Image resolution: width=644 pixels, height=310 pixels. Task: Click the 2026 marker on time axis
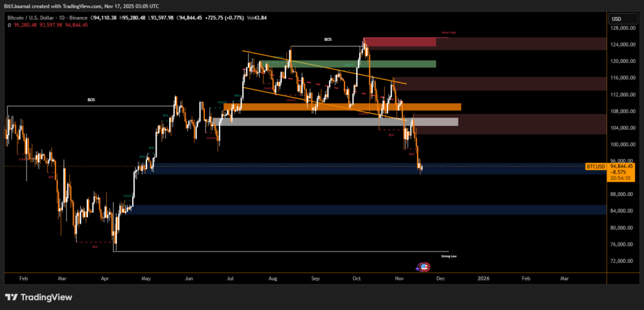483,277
